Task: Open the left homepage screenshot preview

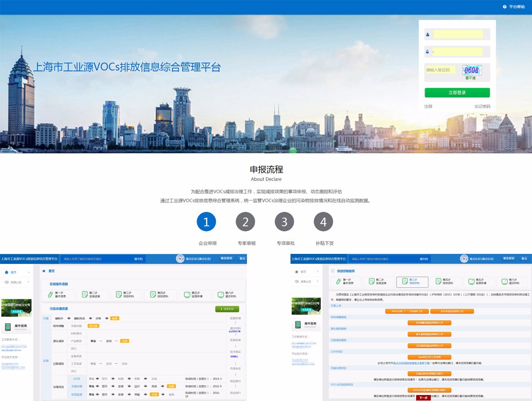Action: 123,327
